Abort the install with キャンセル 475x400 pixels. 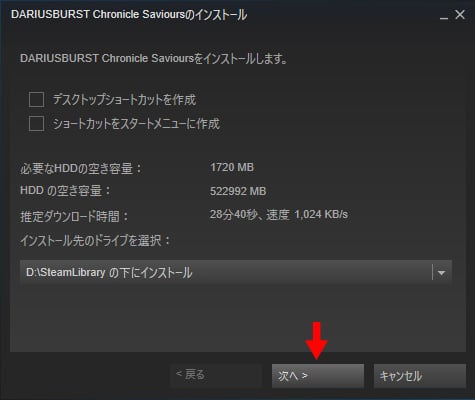(420, 376)
